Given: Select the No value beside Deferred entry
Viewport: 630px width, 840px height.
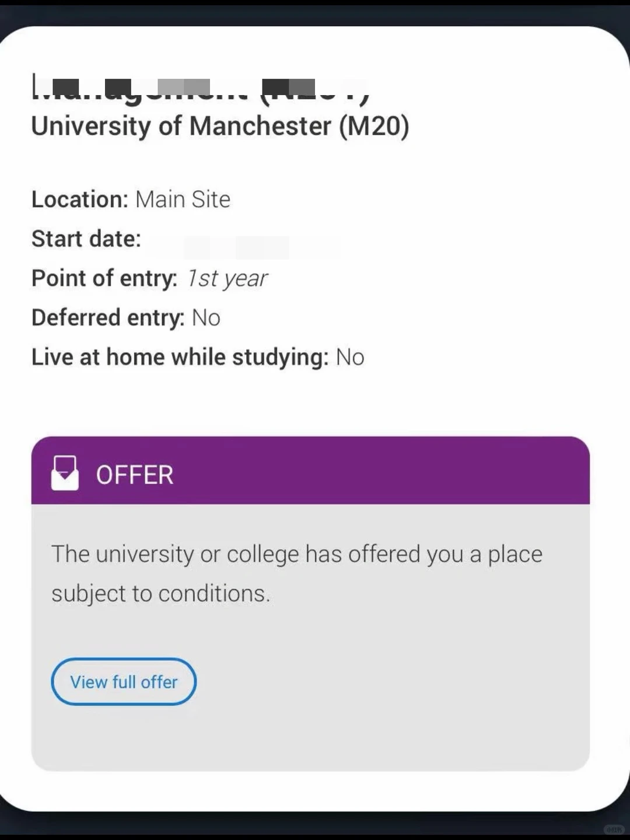Looking at the screenshot, I should click(x=206, y=318).
